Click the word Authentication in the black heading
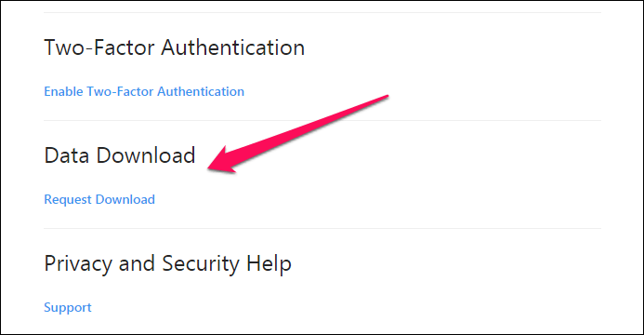The image size is (644, 335). 233,47
